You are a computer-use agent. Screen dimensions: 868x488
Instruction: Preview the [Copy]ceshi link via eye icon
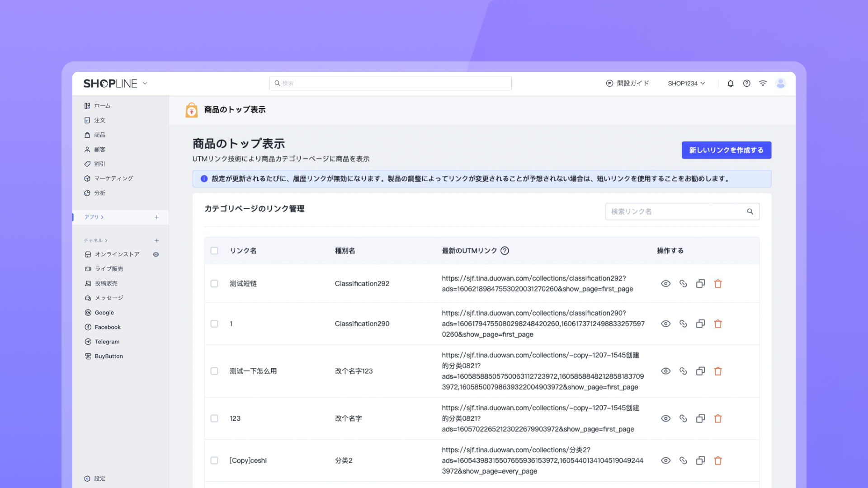[665, 460]
